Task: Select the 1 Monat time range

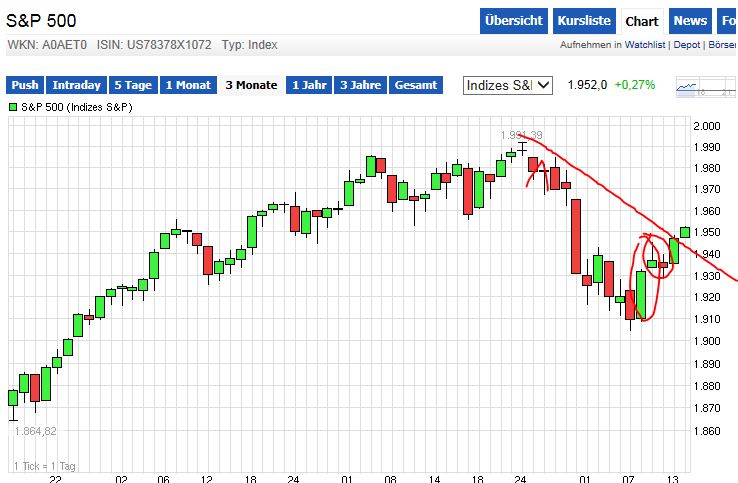Action: pos(188,85)
